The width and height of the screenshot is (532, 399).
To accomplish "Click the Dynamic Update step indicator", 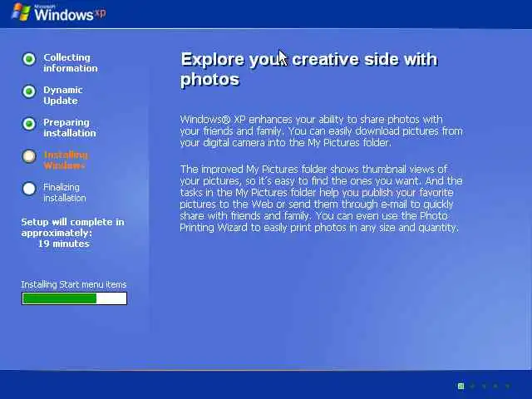I will tap(29, 91).
